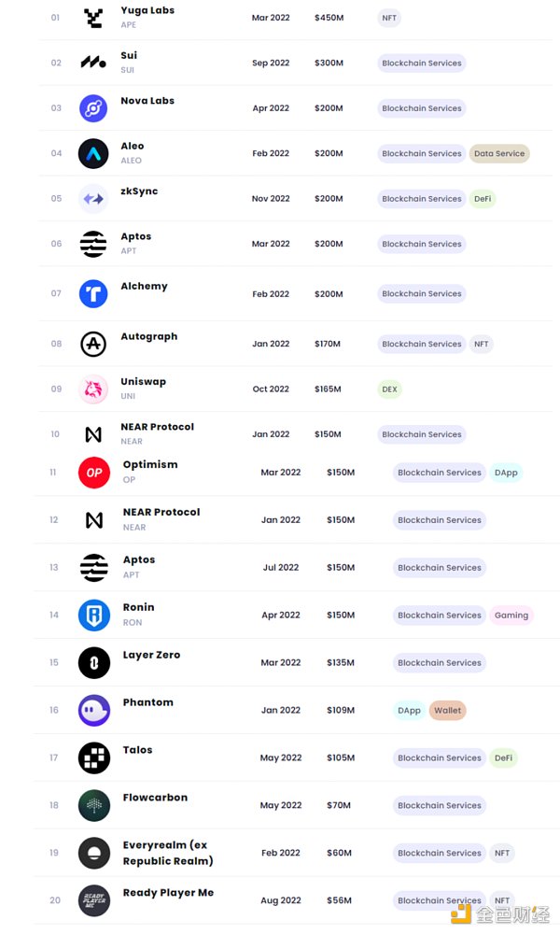560x934 pixels.
Task: Open the Layer Zero project link
Action: coord(151,656)
